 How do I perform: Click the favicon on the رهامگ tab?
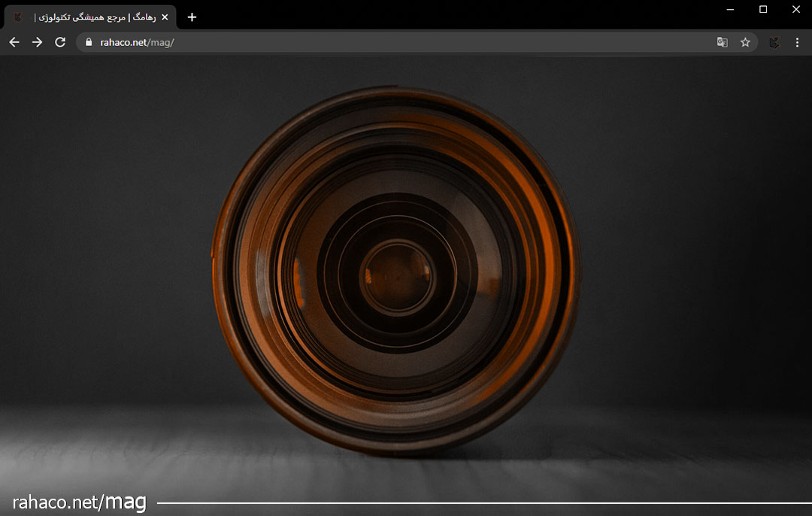click(x=19, y=17)
